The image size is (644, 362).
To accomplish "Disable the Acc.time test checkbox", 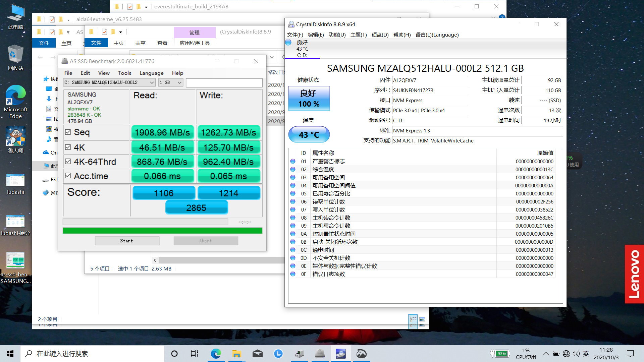I will tap(68, 176).
